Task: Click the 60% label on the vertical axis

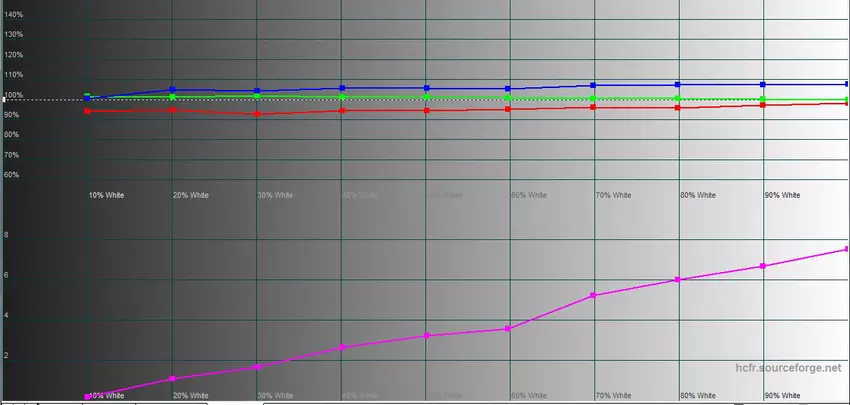Action: (x=12, y=175)
